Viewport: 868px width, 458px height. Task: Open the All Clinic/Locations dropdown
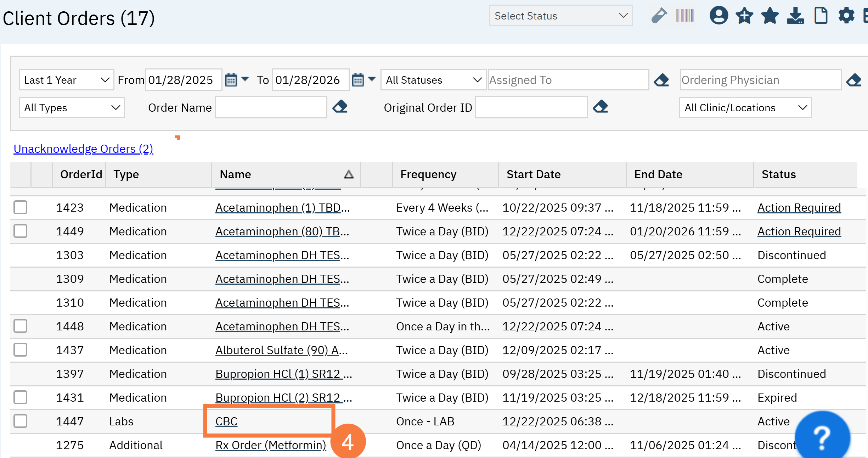click(745, 108)
